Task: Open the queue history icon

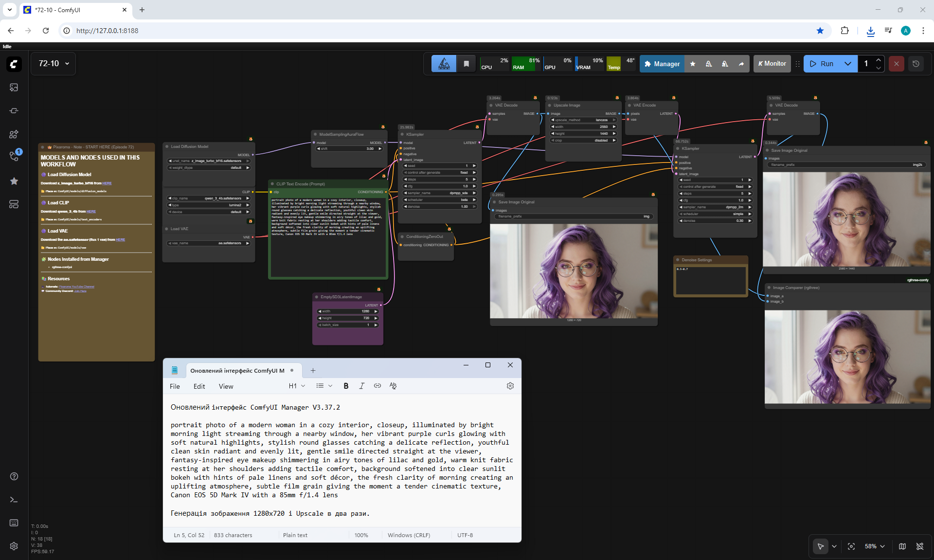Action: click(916, 64)
